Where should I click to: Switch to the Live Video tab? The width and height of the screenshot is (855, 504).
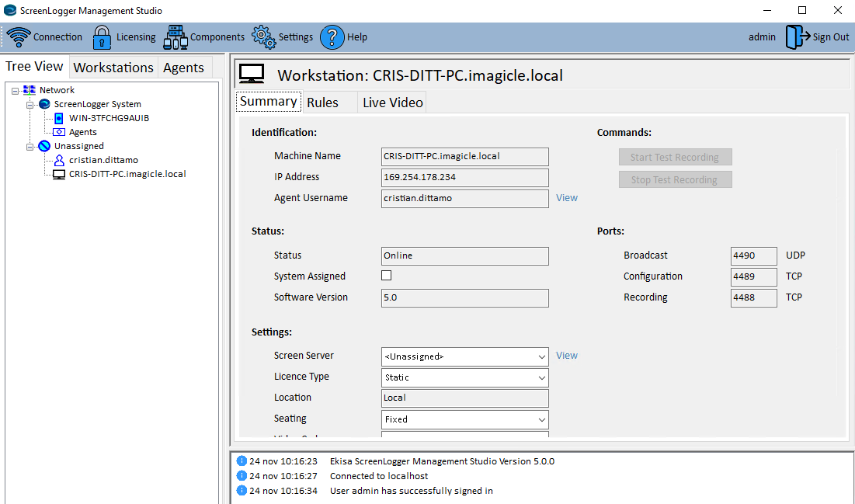click(x=393, y=103)
